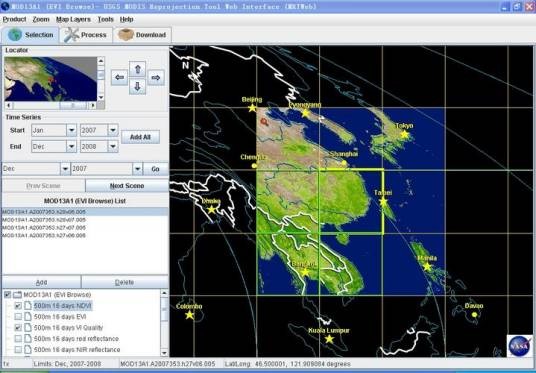The image size is (536, 373).
Task: Click the layer tree scrollbar up arrow
Action: (164, 293)
